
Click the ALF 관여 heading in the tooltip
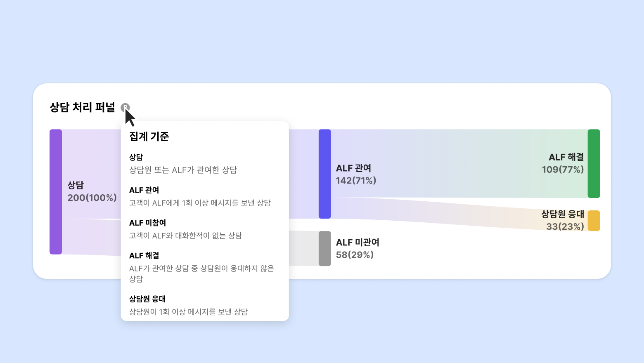point(144,190)
